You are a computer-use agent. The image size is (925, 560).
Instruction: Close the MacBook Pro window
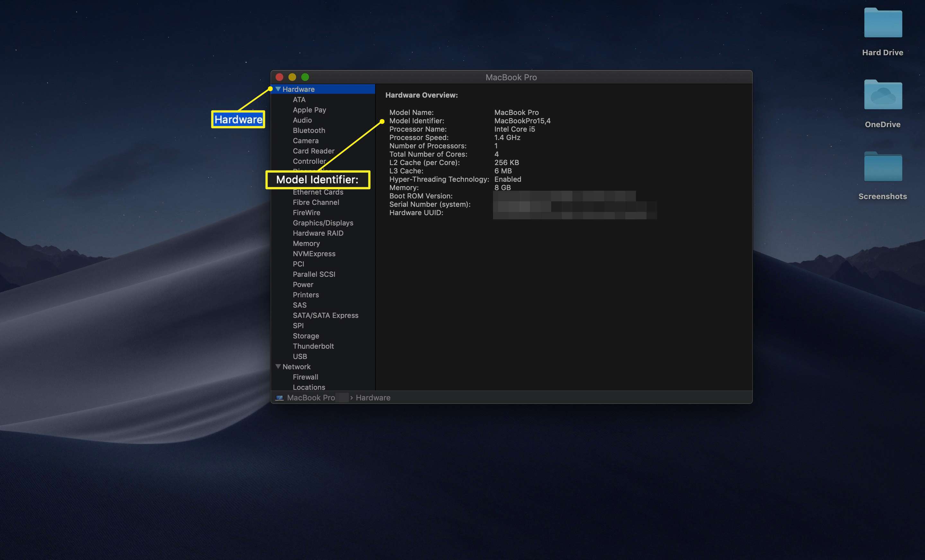pyautogui.click(x=279, y=77)
